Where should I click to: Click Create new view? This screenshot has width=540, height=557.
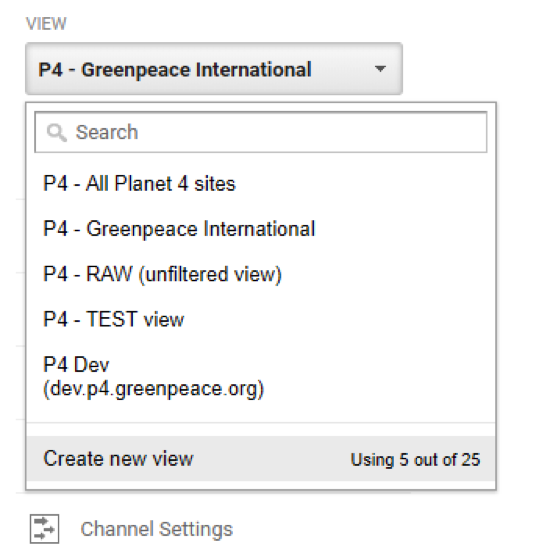pyautogui.click(x=118, y=459)
